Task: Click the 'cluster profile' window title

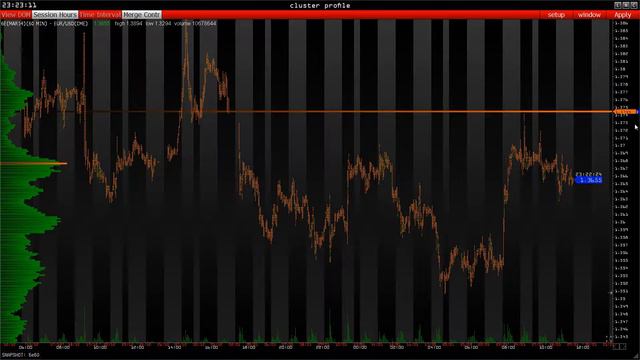Action: 320,5
